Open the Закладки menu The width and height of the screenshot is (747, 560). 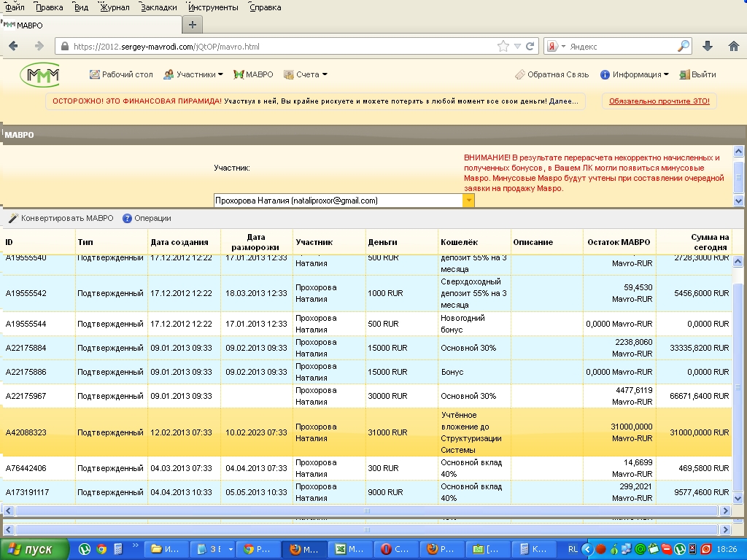(x=158, y=7)
